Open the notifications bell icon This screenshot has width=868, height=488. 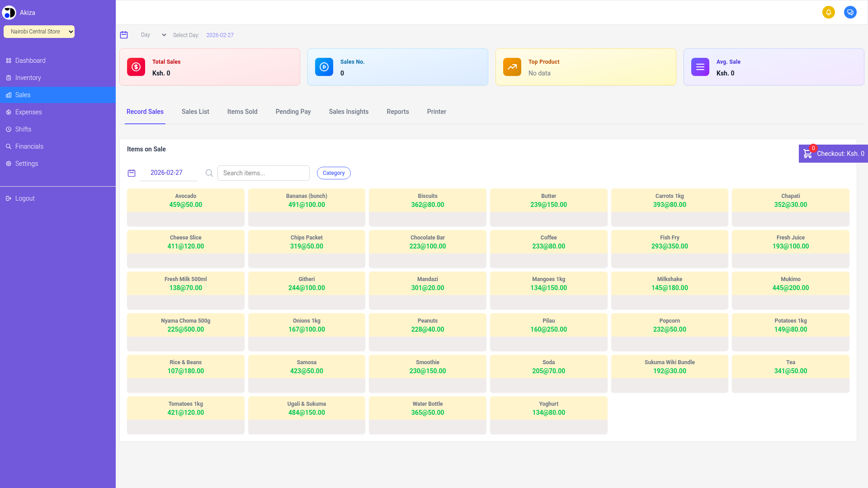tap(829, 12)
